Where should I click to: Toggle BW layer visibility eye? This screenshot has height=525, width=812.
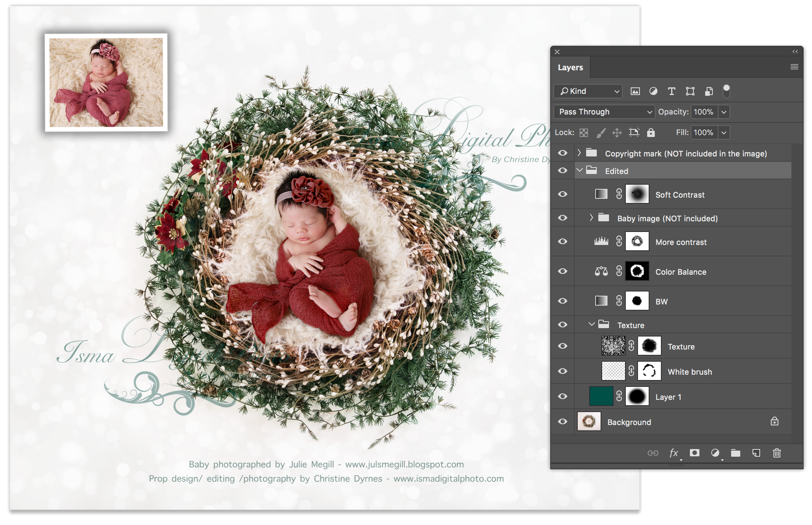click(x=562, y=301)
